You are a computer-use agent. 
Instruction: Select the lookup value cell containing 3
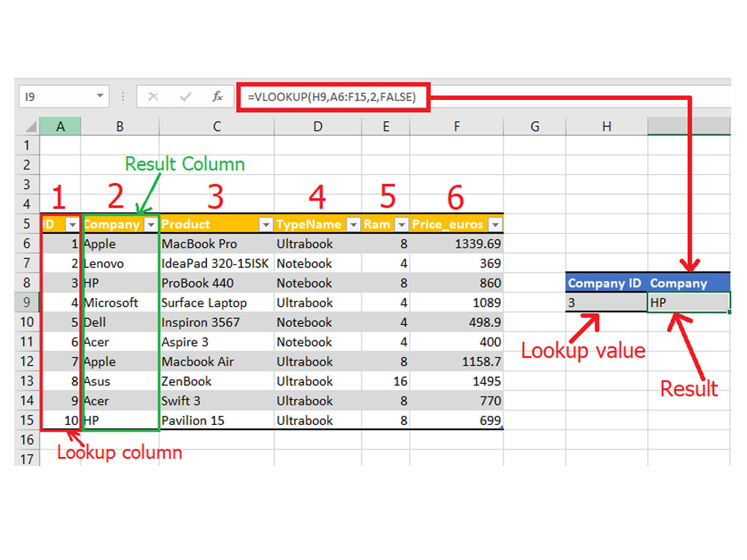tap(605, 302)
